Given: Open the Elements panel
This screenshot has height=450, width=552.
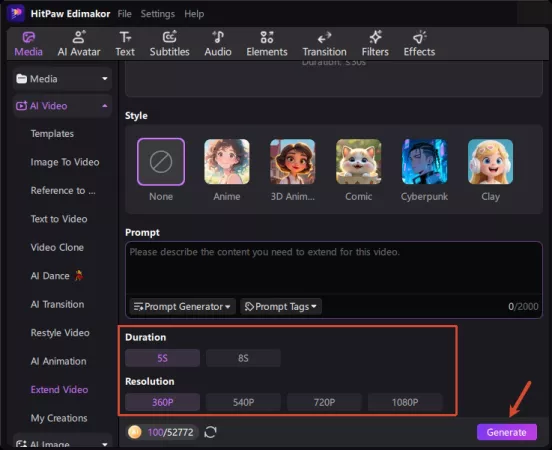Looking at the screenshot, I should 267,44.
